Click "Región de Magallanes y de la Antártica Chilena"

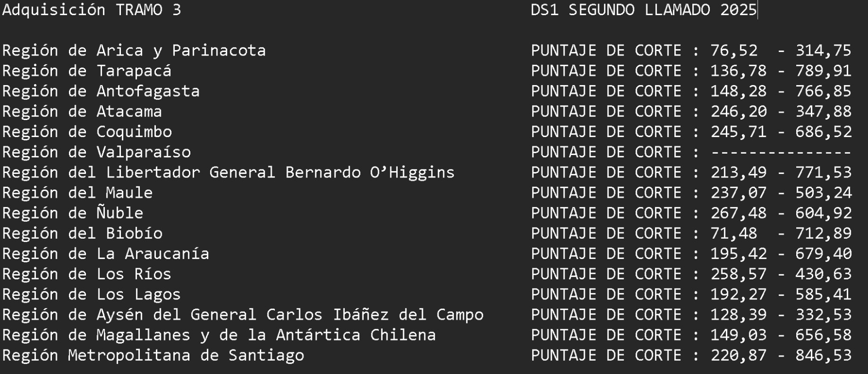219,335
